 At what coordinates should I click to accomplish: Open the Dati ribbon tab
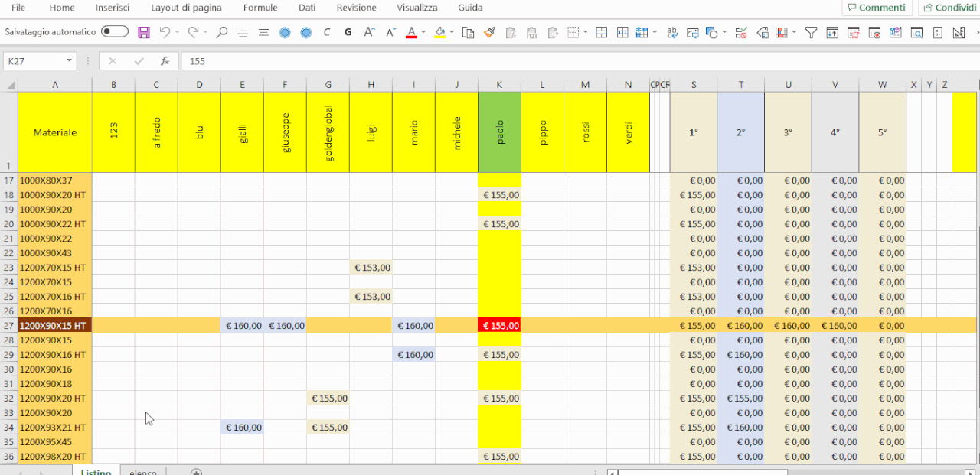coord(307,8)
